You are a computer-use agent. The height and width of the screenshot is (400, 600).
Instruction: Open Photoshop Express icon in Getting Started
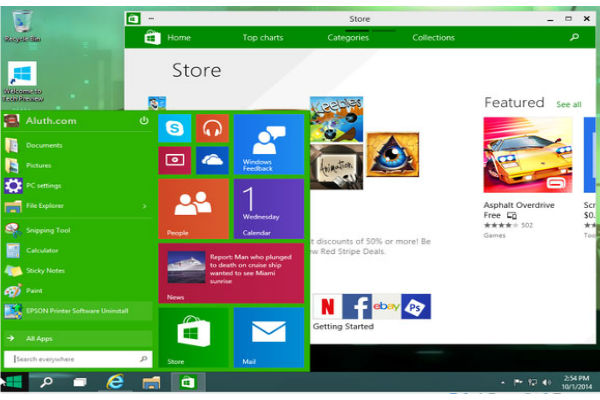tap(416, 306)
